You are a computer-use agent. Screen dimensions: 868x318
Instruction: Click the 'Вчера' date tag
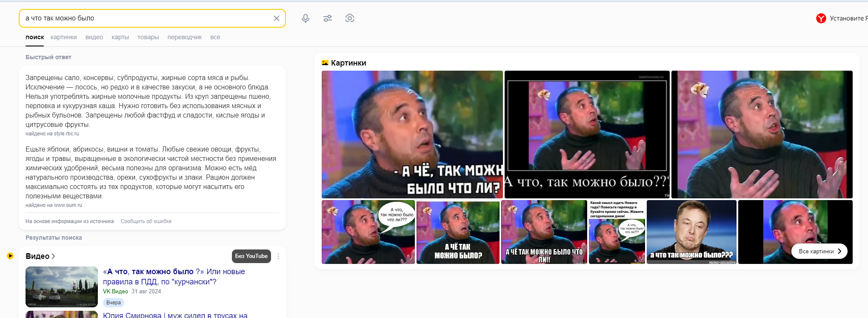click(x=114, y=303)
